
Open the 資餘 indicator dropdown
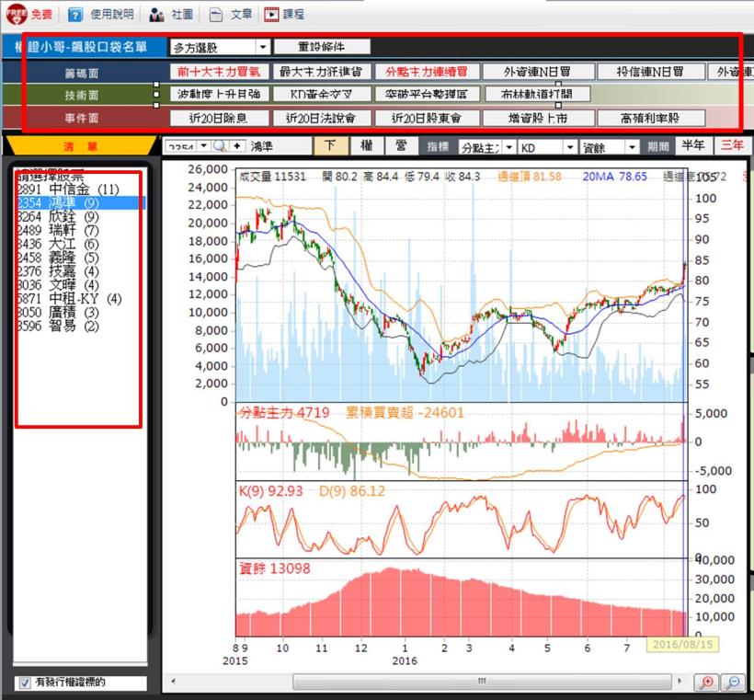633,147
